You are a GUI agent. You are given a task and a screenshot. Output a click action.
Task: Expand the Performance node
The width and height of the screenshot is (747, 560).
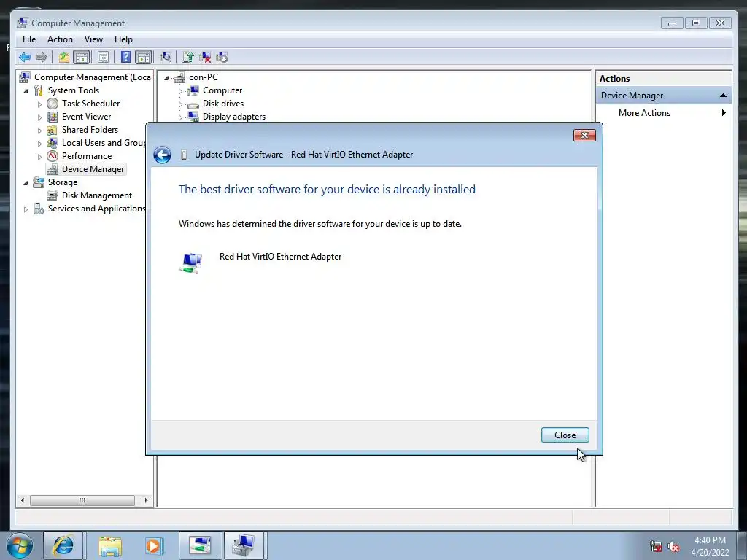pos(39,156)
